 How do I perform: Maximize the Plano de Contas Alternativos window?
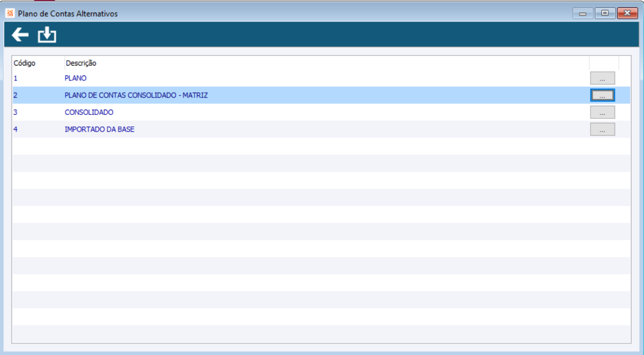(604, 14)
